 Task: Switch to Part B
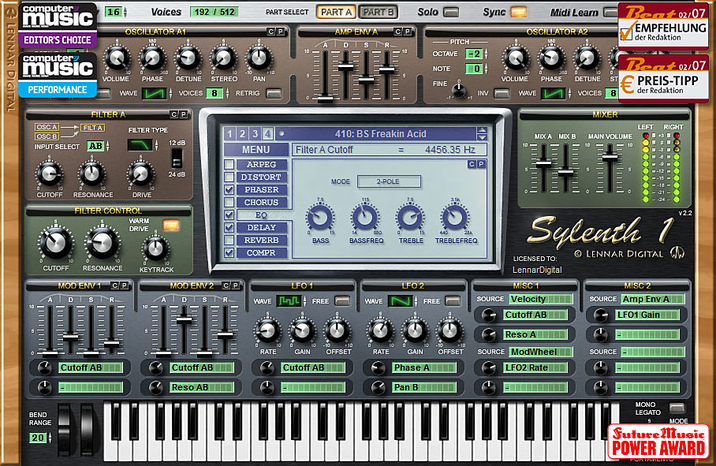coord(377,12)
